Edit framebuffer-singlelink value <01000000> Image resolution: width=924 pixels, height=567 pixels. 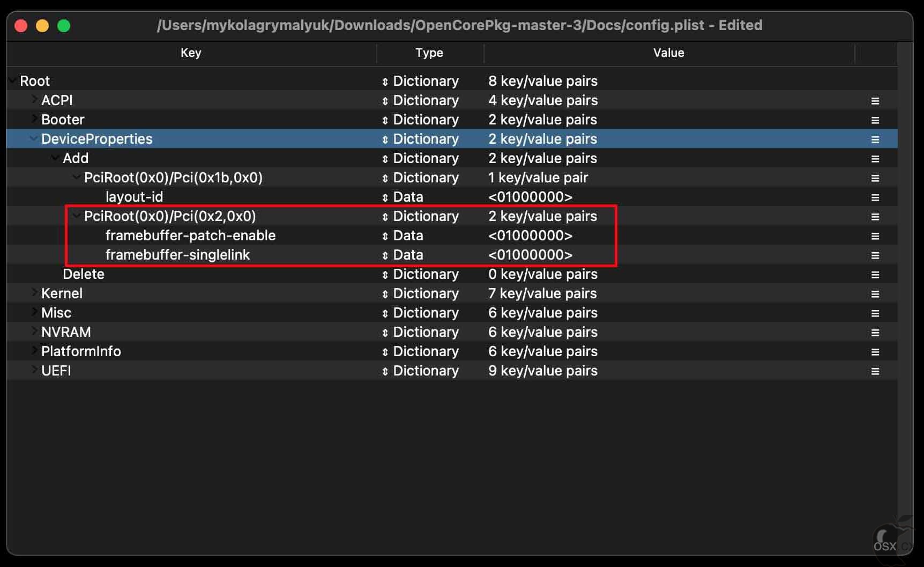pyautogui.click(x=530, y=255)
